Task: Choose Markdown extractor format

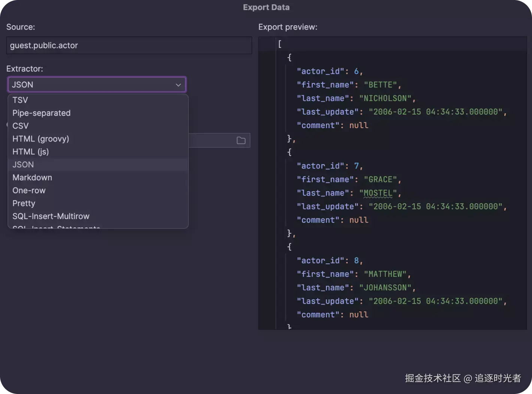Action: point(32,178)
